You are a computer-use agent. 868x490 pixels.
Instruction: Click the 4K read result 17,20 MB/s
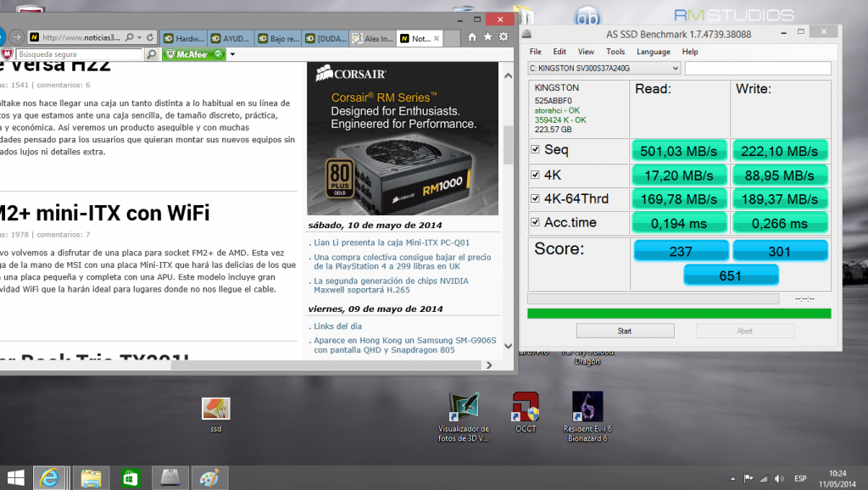click(x=679, y=175)
